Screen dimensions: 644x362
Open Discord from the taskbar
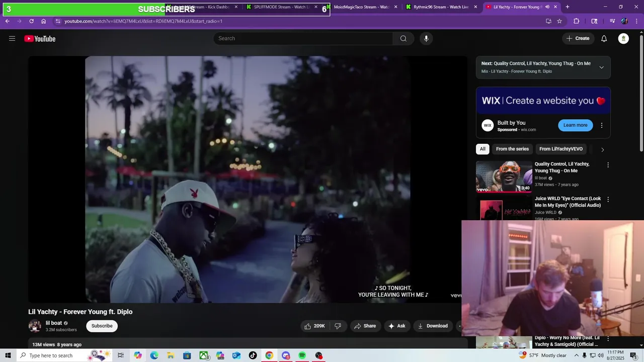pos(286,355)
